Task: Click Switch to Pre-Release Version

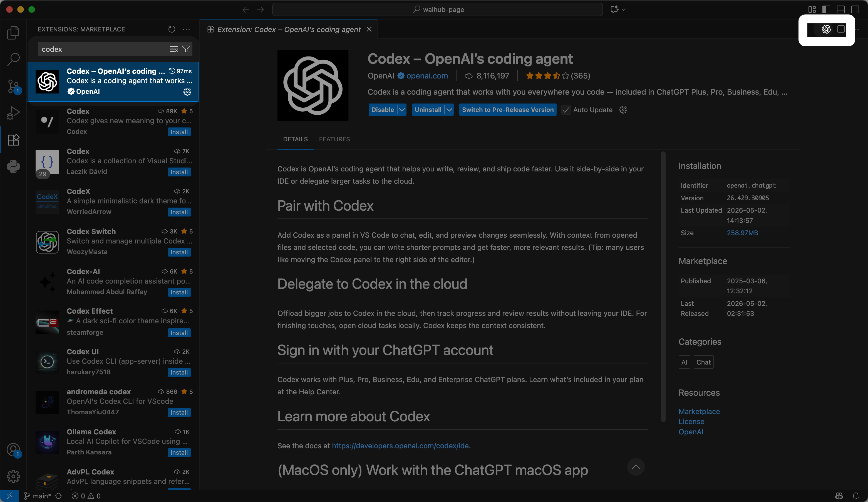Action: coord(508,110)
